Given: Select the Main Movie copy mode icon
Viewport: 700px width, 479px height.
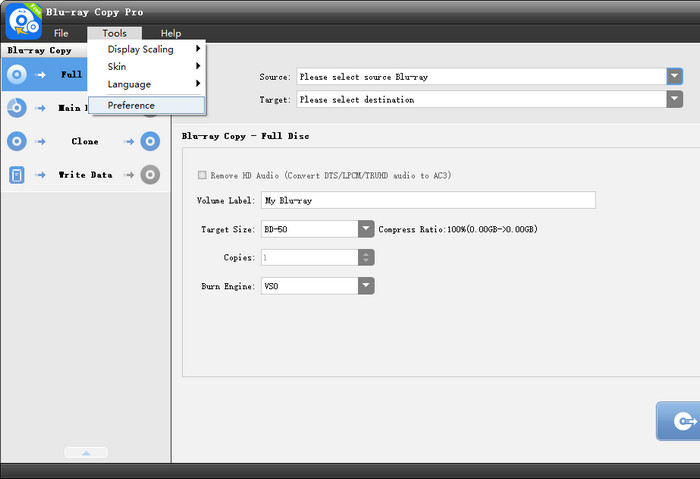Looking at the screenshot, I should [x=17, y=107].
